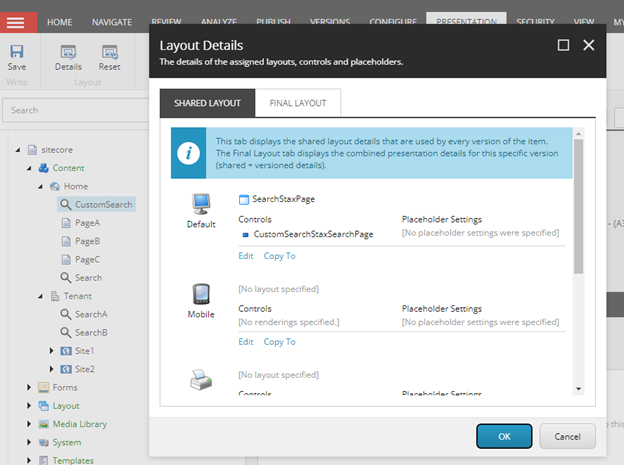Image resolution: width=624 pixels, height=465 pixels.
Task: Click the Tenant building icon
Action: pyautogui.click(x=55, y=296)
